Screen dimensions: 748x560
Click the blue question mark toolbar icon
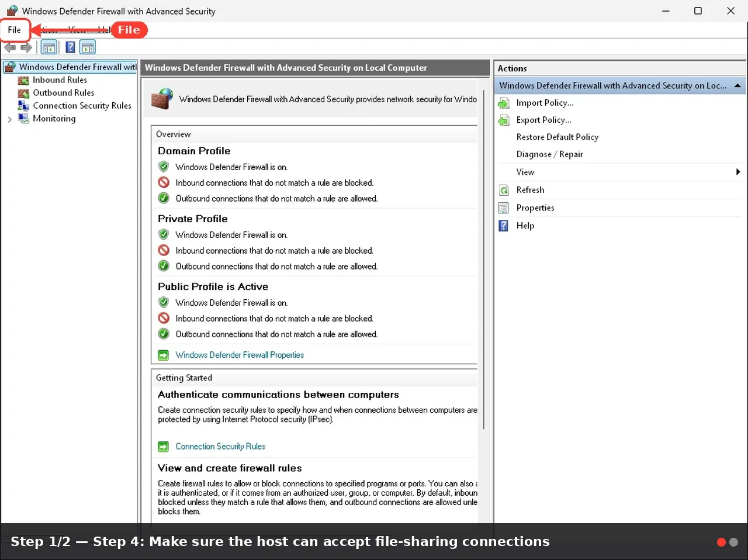coord(70,47)
